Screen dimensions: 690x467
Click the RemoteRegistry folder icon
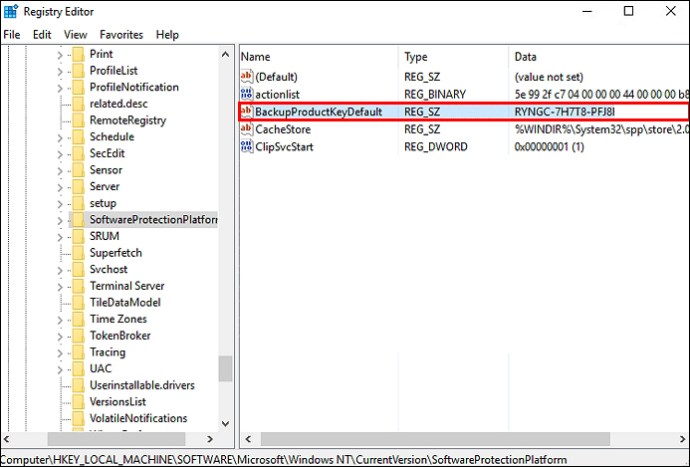[78, 121]
